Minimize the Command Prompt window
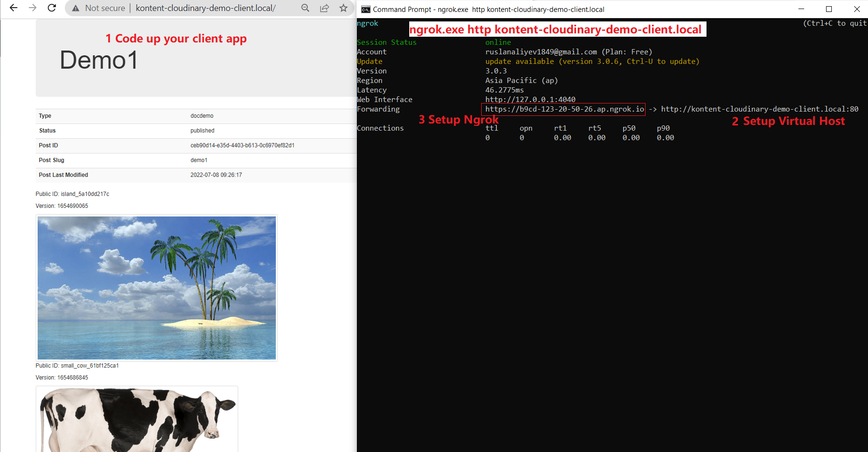 coord(800,9)
